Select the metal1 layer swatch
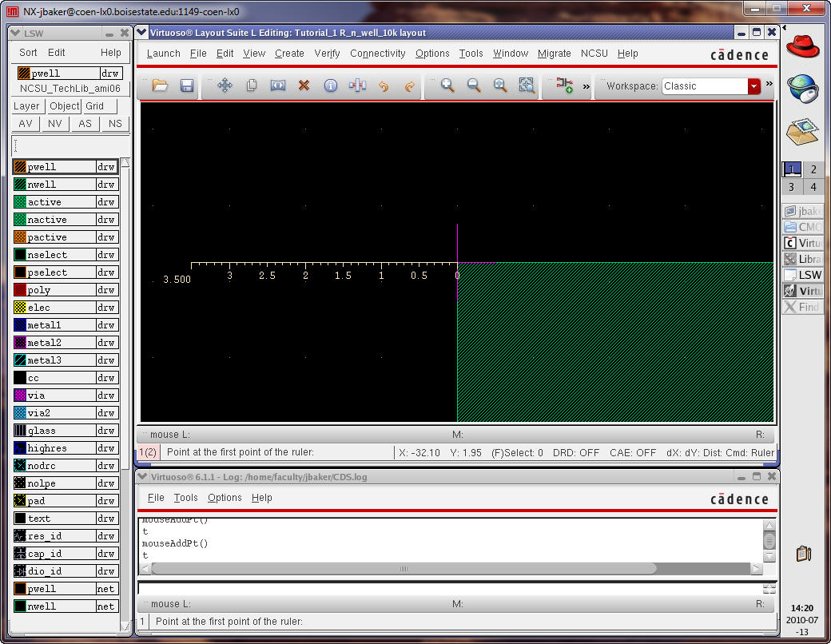This screenshot has height=644, width=831. [21, 325]
